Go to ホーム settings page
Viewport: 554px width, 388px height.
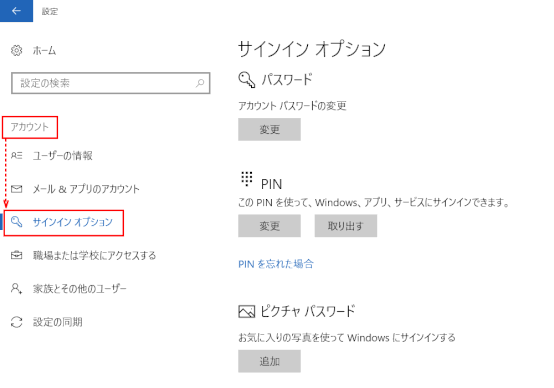pos(44,51)
